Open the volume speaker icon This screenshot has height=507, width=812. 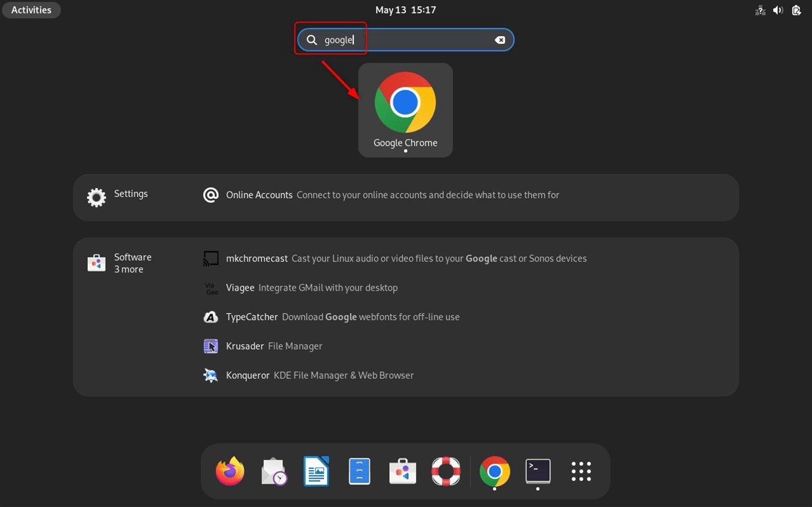(778, 10)
